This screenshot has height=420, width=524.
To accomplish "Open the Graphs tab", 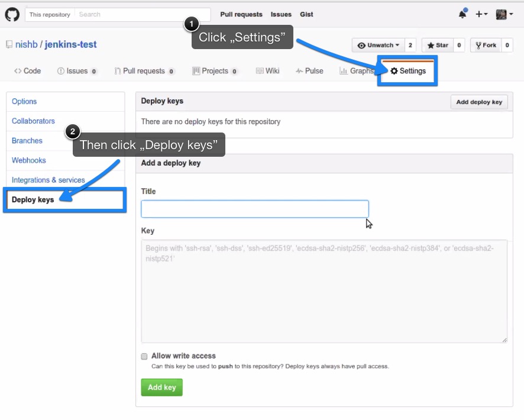I will [x=357, y=71].
